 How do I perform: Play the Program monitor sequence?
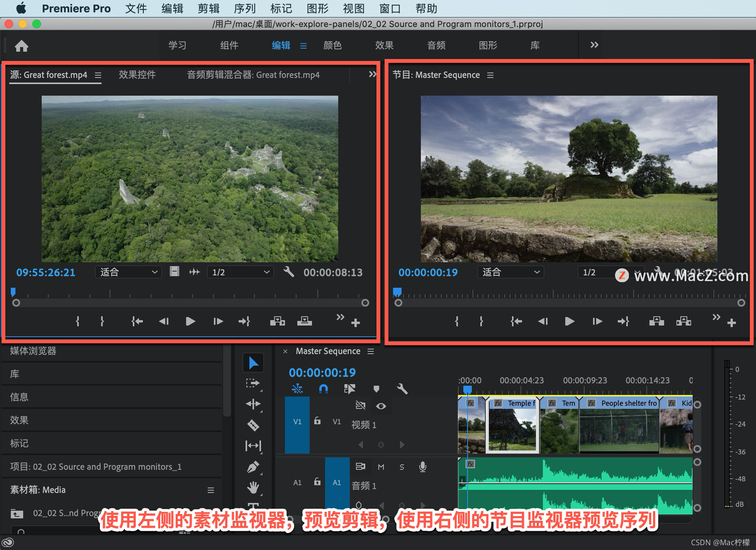(x=569, y=321)
